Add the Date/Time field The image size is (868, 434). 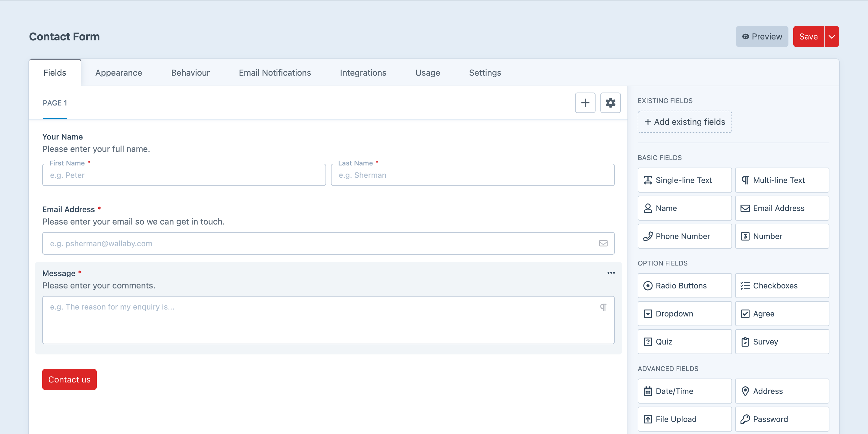pyautogui.click(x=684, y=391)
